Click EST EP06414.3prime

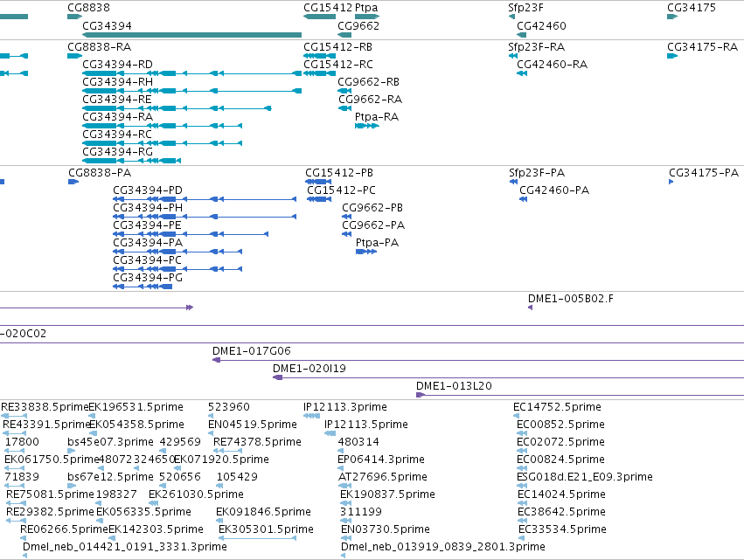click(x=381, y=460)
